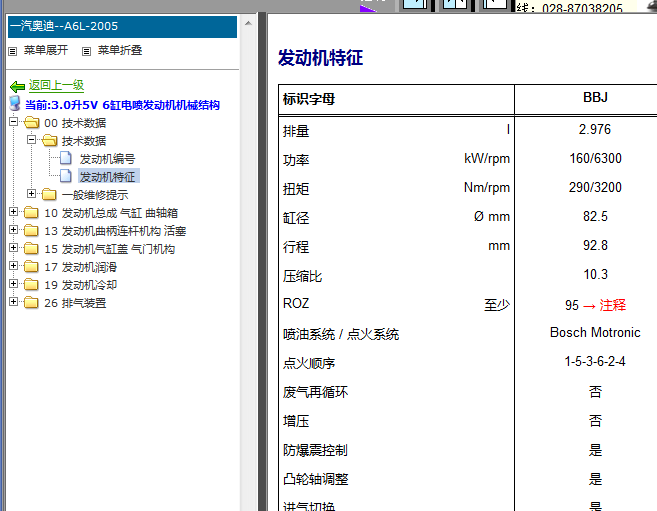Expand the 10 发动机总成 气缸 曲轴箱 node
The width and height of the screenshot is (657, 511).
point(13,212)
